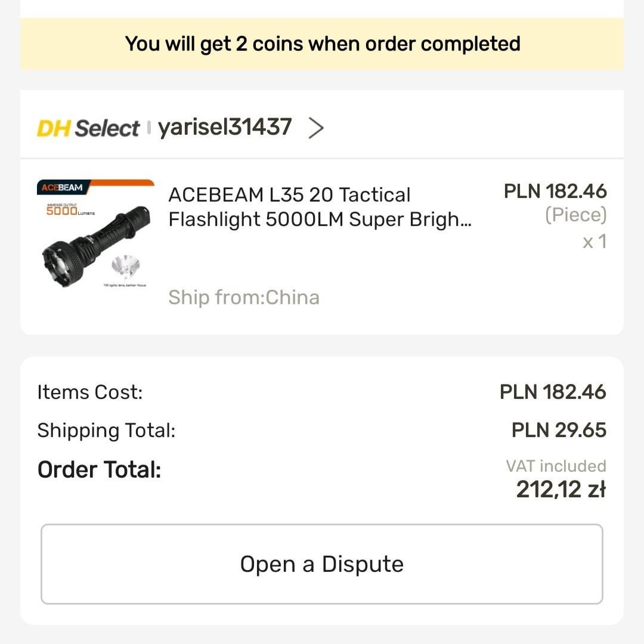This screenshot has width=644, height=644.
Task: Click the DH Select logo
Action: (88, 128)
